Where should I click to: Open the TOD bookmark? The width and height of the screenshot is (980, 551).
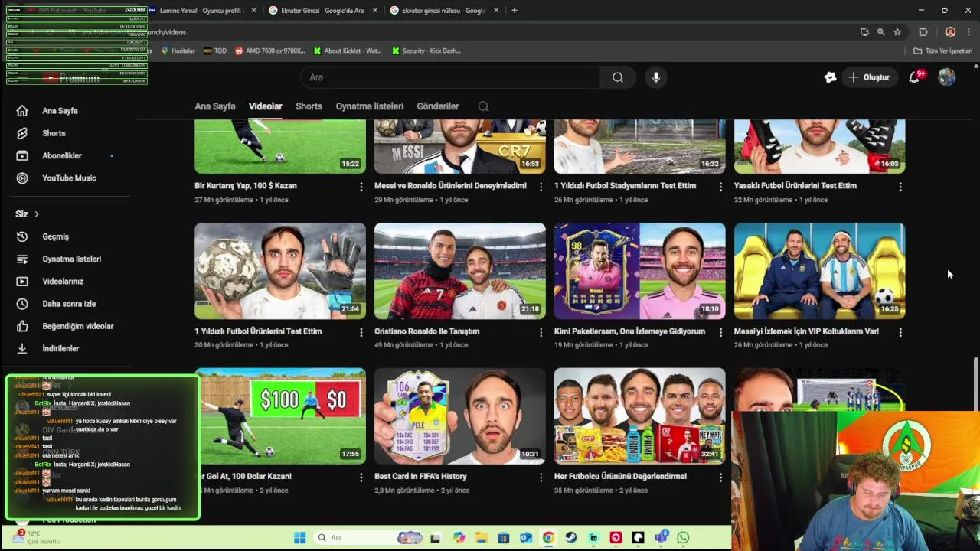(214, 51)
